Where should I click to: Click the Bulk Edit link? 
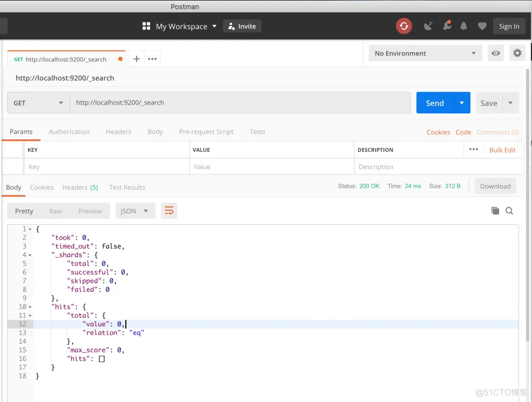(502, 150)
